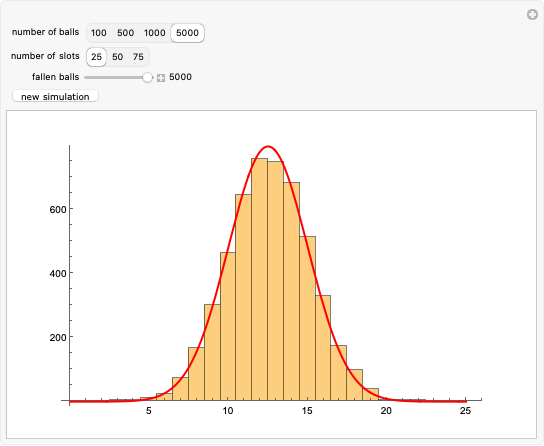
Task: Click the 600 label on the y-axis
Action: [58, 209]
